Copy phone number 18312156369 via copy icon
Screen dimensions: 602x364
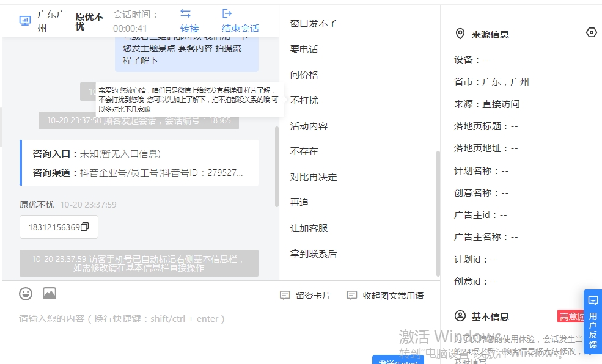click(x=85, y=227)
